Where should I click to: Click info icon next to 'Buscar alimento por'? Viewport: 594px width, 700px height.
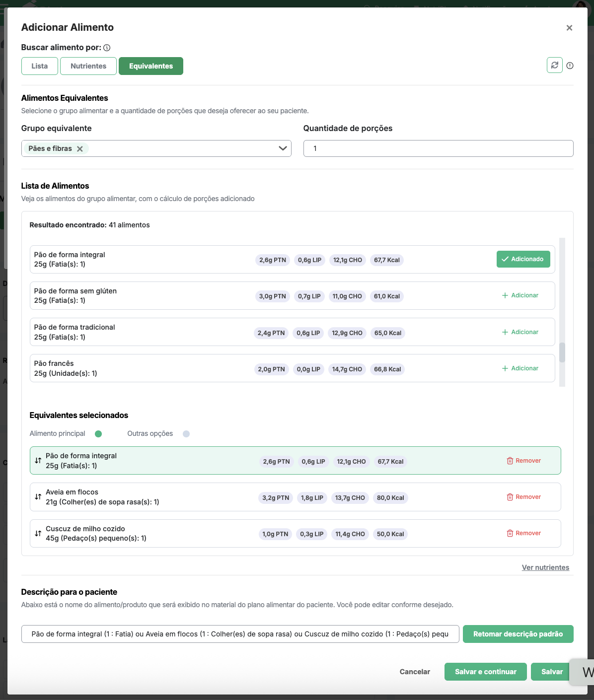pos(107,48)
